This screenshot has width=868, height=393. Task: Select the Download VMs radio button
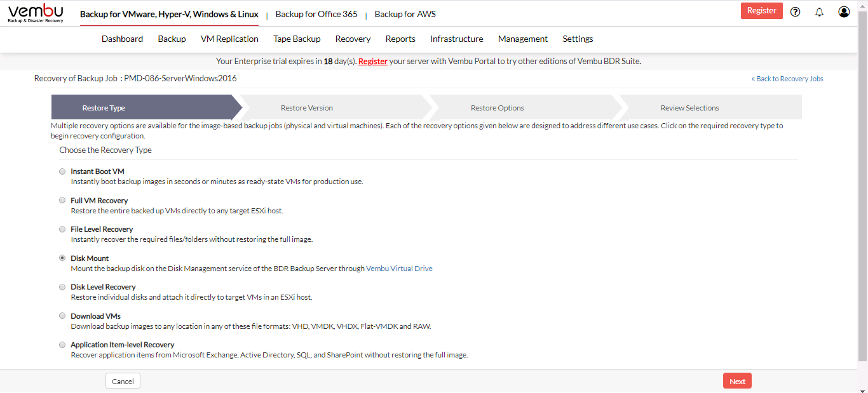62,316
